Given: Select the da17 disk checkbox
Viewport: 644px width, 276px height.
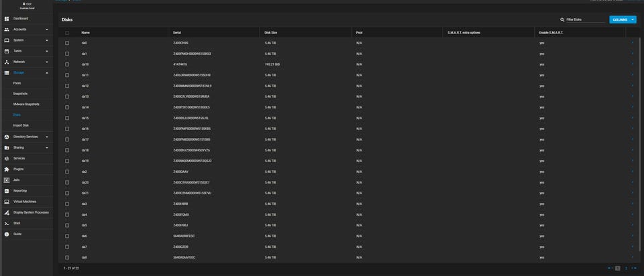Looking at the screenshot, I should click(67, 139).
